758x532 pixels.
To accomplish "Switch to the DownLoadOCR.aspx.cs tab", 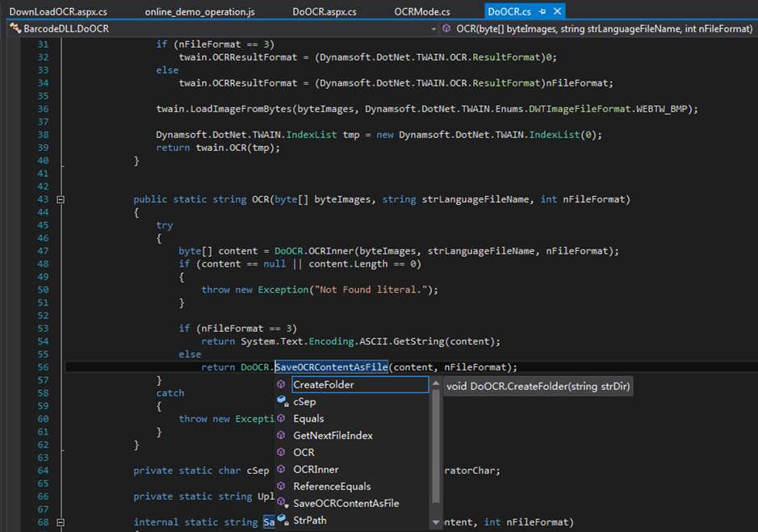I will coord(57,12).
